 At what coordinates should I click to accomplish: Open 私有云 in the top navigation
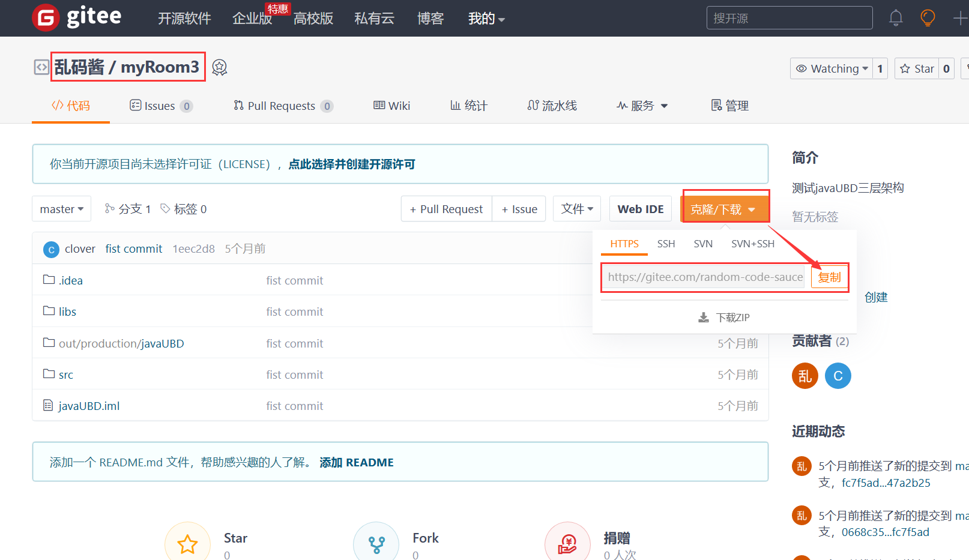375,19
